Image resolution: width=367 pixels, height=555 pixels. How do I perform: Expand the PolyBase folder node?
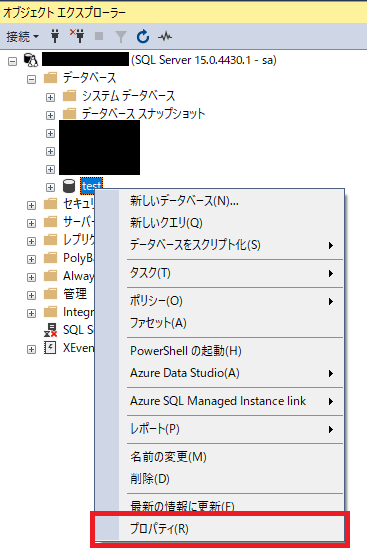31,259
